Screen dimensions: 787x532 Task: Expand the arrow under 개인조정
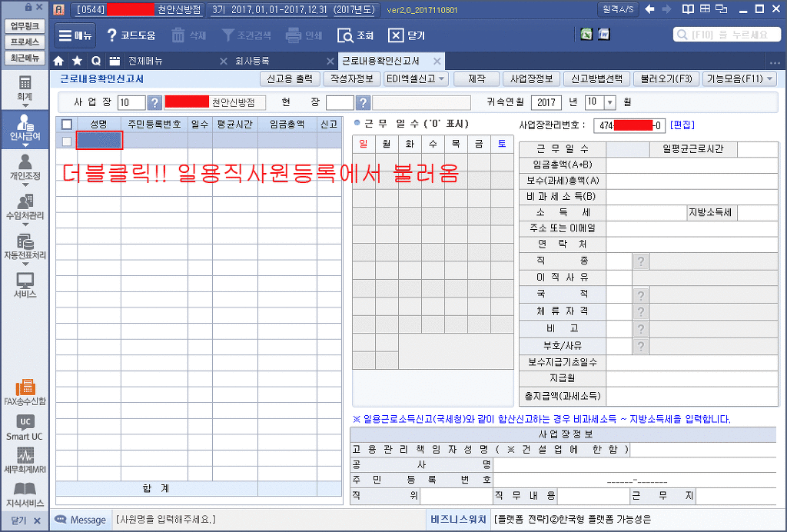click(x=25, y=185)
